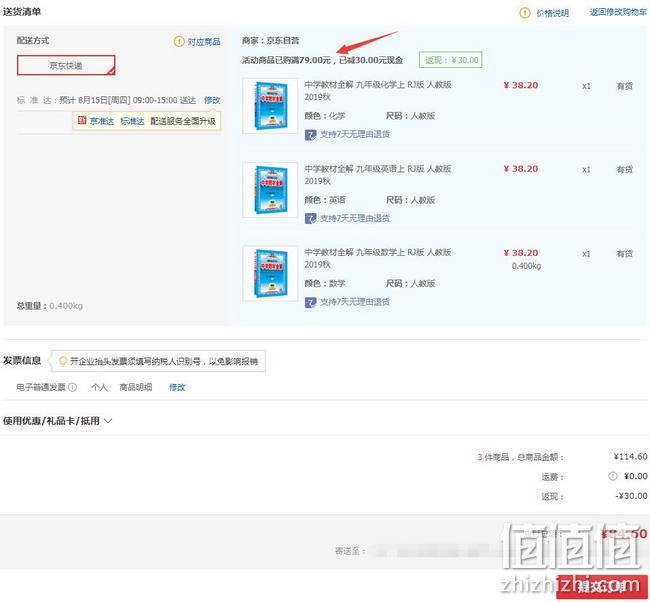
Task: Click the ¥0.00 shipping fee value
Action: (635, 476)
